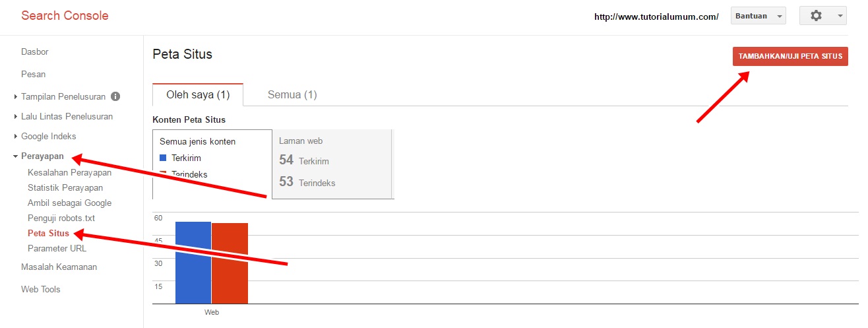Expand the Google Indeks section
Screen dimensions: 868x328
[45, 136]
